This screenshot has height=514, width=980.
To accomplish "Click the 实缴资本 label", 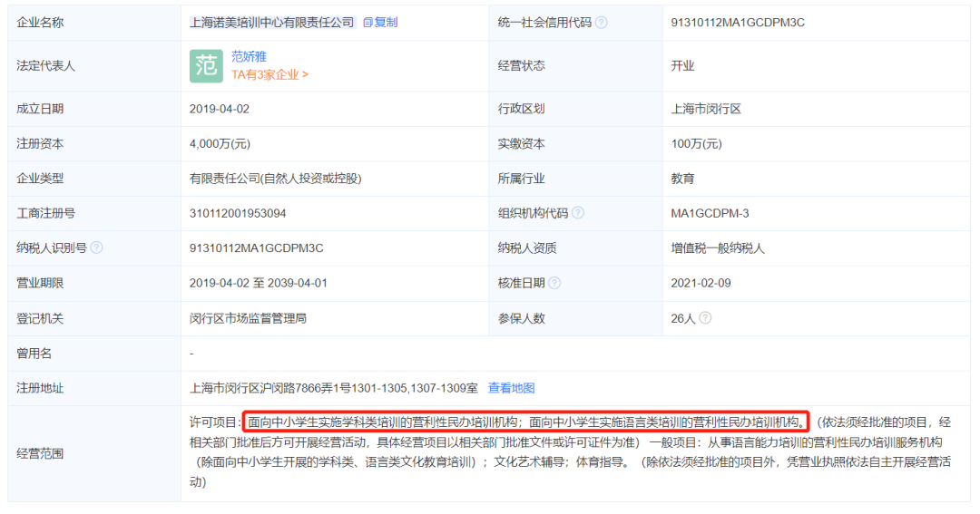I will 521,144.
